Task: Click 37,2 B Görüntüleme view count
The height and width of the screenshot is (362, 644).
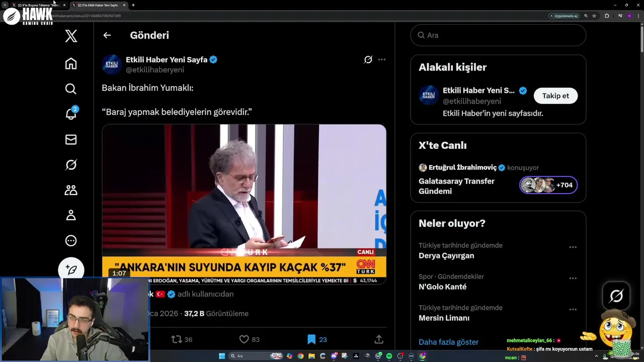Action: 216,313
